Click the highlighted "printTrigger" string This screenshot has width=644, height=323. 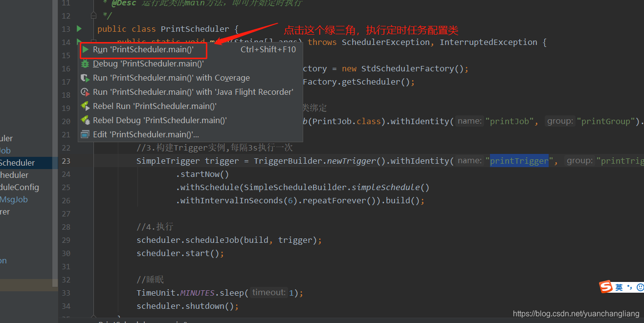(519, 161)
